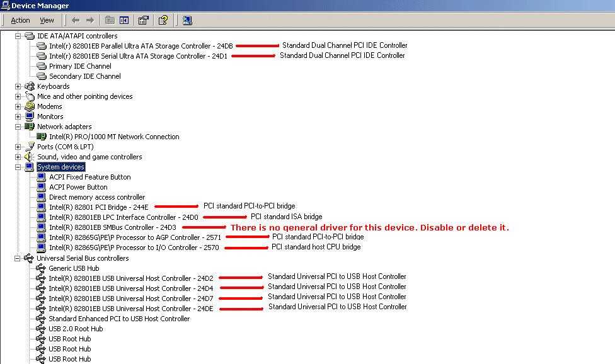Collapse the IDE ATA/ATAPI controllers node
The width and height of the screenshot is (615, 364).
click(x=18, y=36)
